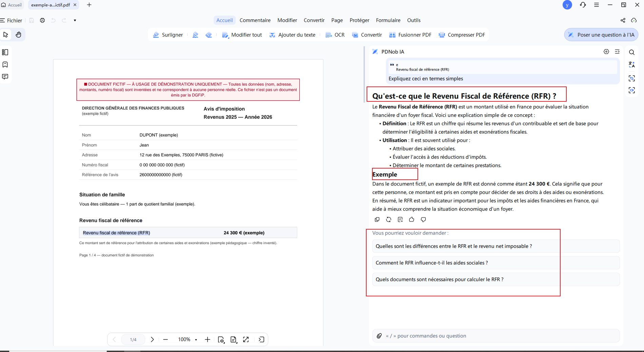Click the screen OCR capture icon below crop
Viewport: 644px width, 352px height.
point(632,90)
